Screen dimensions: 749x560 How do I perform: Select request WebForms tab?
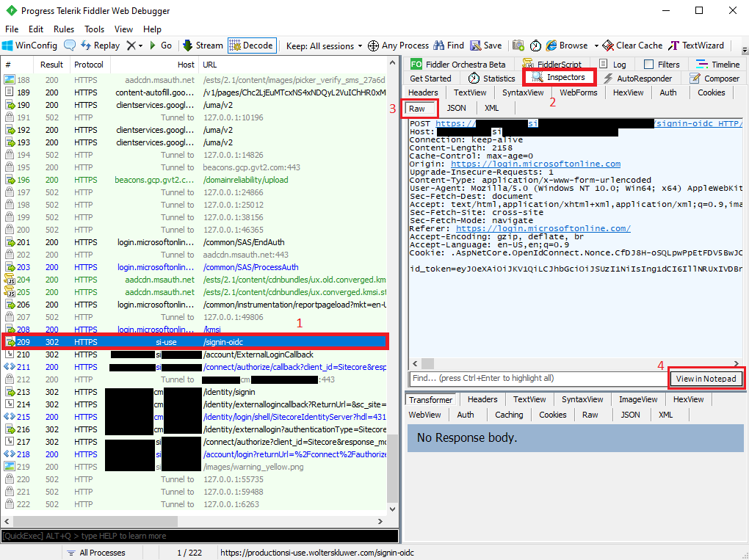pos(578,92)
